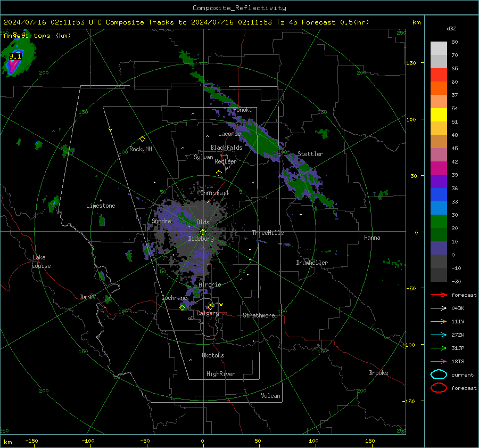Click the Drumheller label
The width and height of the screenshot is (479, 448).
(x=312, y=263)
